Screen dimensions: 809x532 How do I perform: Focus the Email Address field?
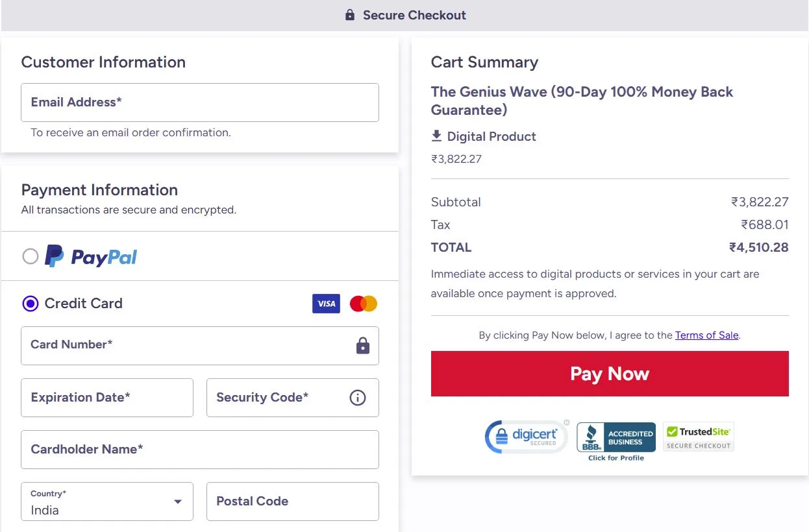[x=200, y=103]
